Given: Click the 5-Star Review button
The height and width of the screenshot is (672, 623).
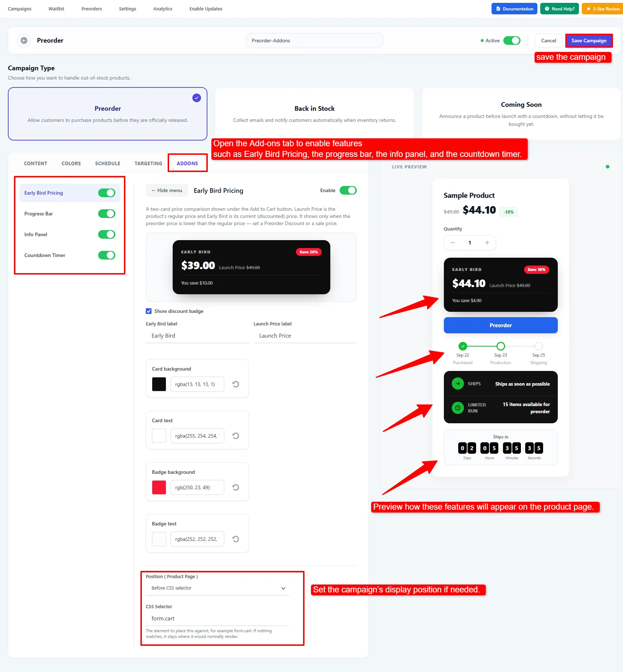Looking at the screenshot, I should pyautogui.click(x=603, y=9).
